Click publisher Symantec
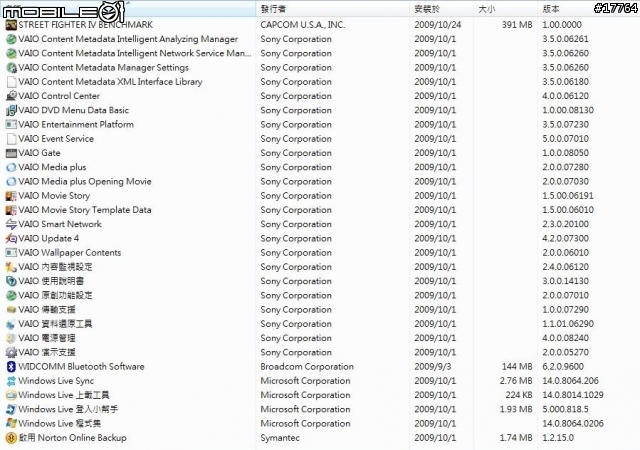640x450 pixels. pyautogui.click(x=280, y=438)
